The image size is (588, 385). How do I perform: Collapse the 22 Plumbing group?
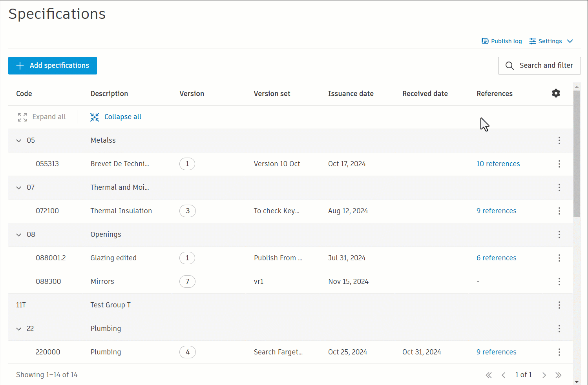point(19,329)
